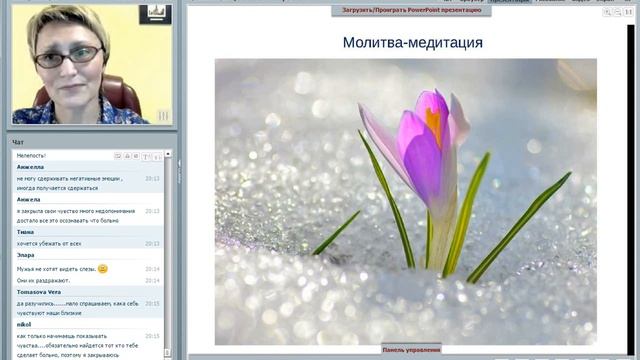The height and width of the screenshot is (360, 640).
Task: Click the message "Мужья не хотят видеть слезы."
Action: coord(56,269)
